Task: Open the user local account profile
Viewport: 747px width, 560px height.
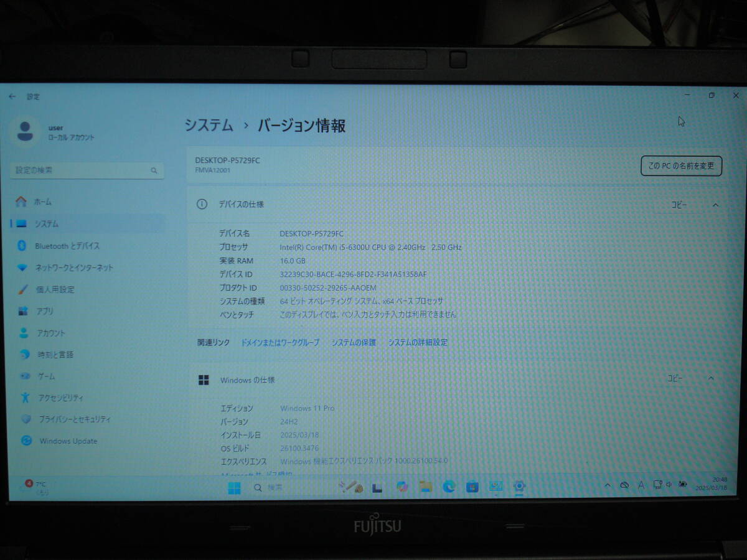Action: tap(55, 132)
